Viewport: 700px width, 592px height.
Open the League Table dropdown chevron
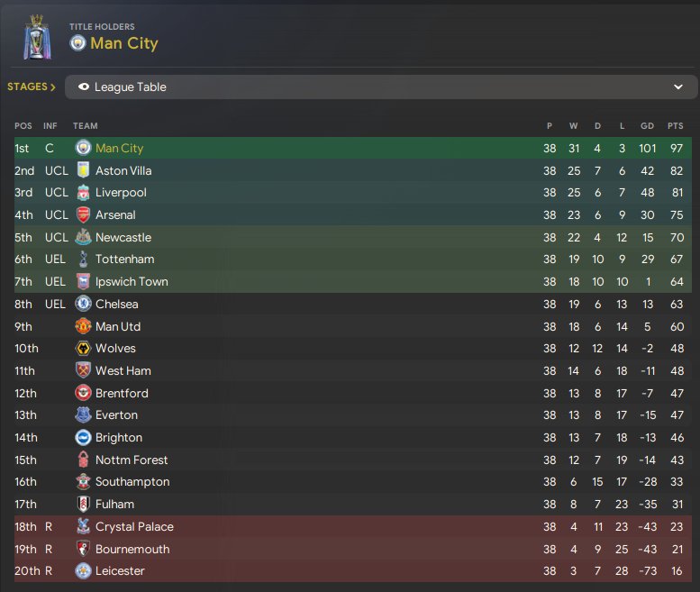point(678,87)
